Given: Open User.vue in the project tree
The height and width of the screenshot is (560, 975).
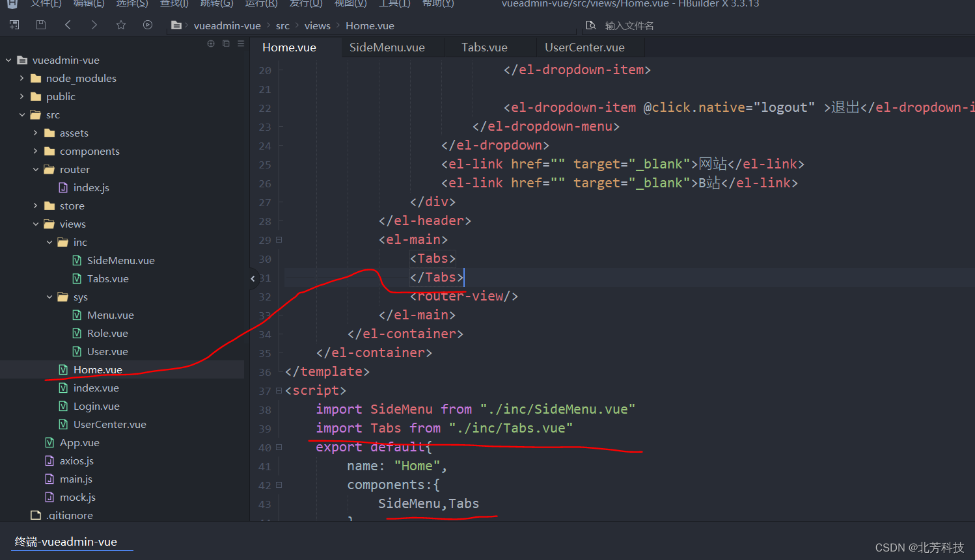Looking at the screenshot, I should [107, 351].
